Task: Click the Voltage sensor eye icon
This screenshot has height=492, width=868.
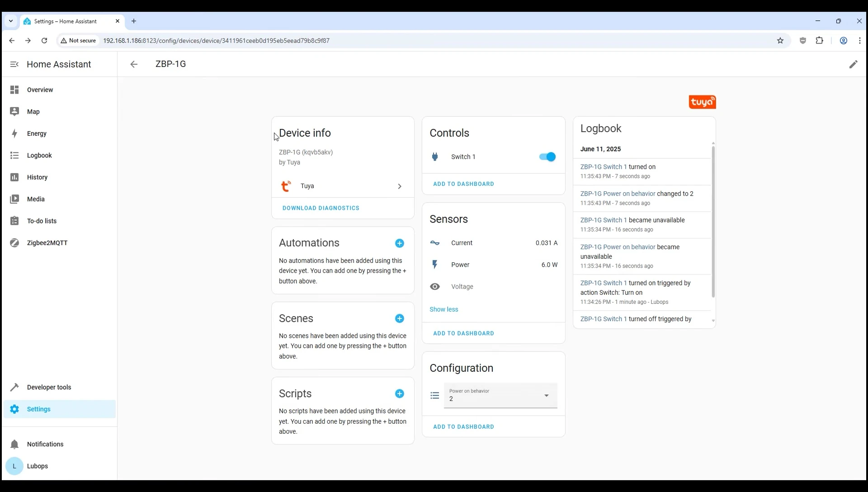Action: [x=435, y=287]
